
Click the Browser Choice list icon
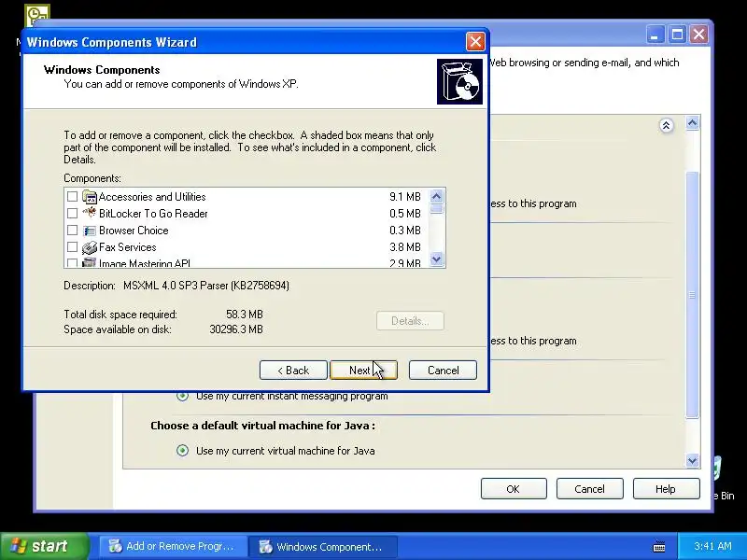(x=89, y=231)
